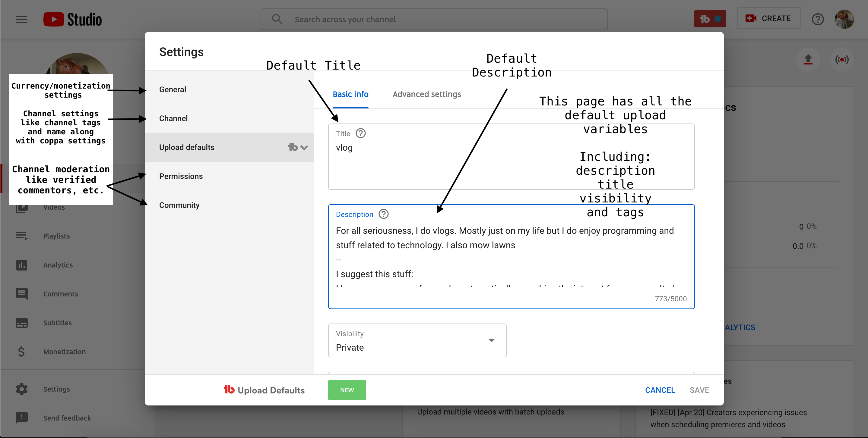Click the Monetization dollar icon
Image resolution: width=868 pixels, height=438 pixels.
[x=22, y=352]
